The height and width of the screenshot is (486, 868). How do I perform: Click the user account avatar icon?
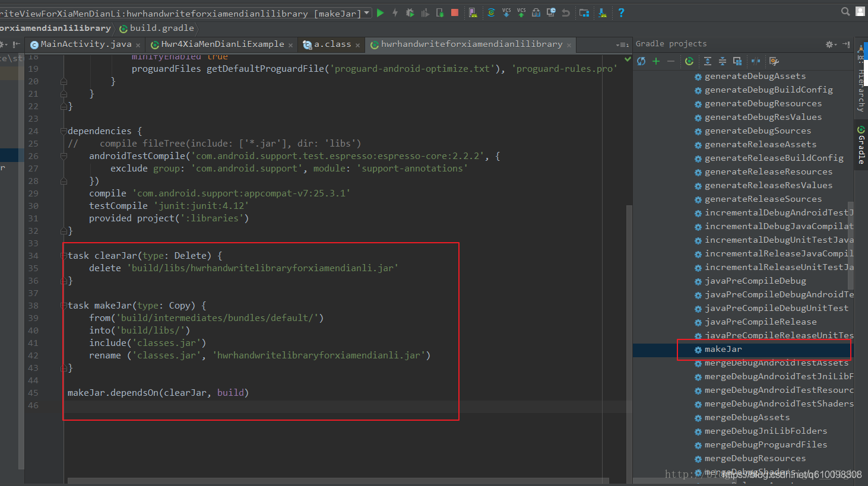coord(860,11)
